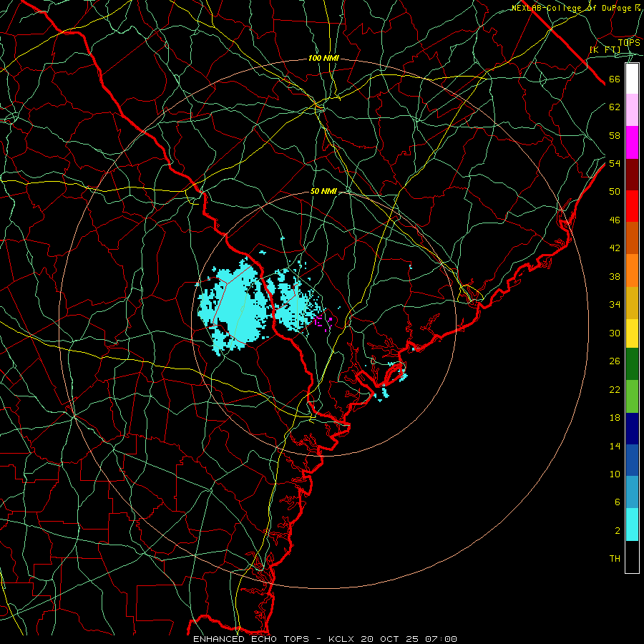Pick the dark red maroon legend swatch
Viewport: 644px width, 644px height.
632,175
